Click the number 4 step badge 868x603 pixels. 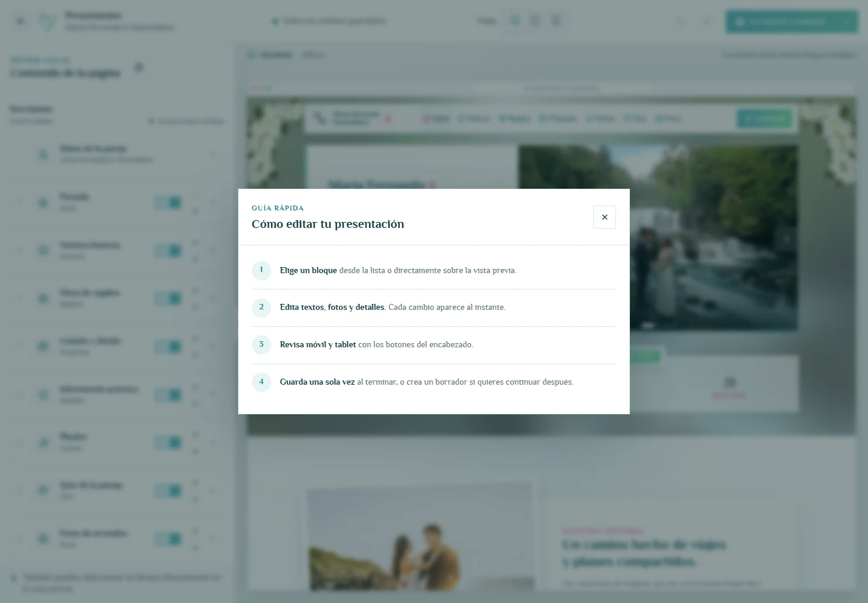coord(262,382)
